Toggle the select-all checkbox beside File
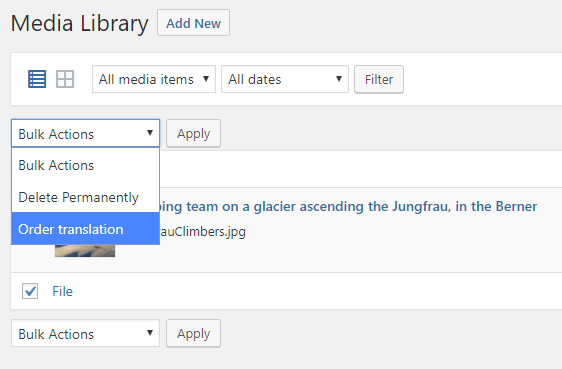The image size is (562, 369). pyautogui.click(x=30, y=291)
